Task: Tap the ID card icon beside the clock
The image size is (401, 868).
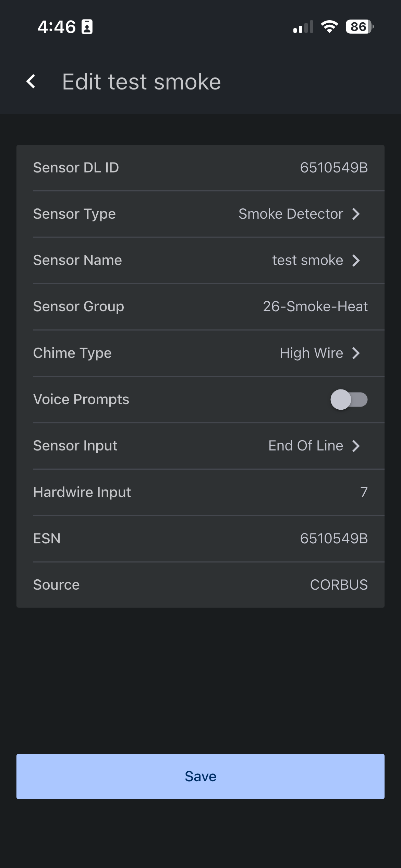Action: click(x=87, y=27)
